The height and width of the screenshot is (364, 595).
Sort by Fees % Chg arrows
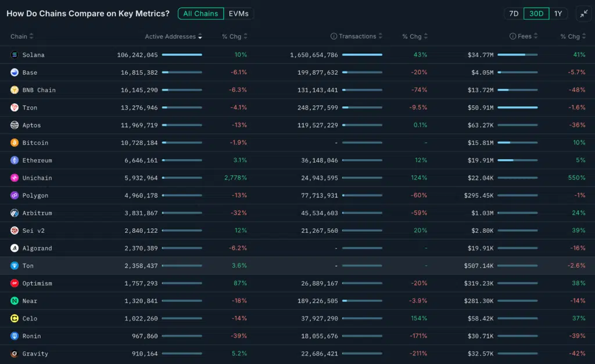[584, 37]
